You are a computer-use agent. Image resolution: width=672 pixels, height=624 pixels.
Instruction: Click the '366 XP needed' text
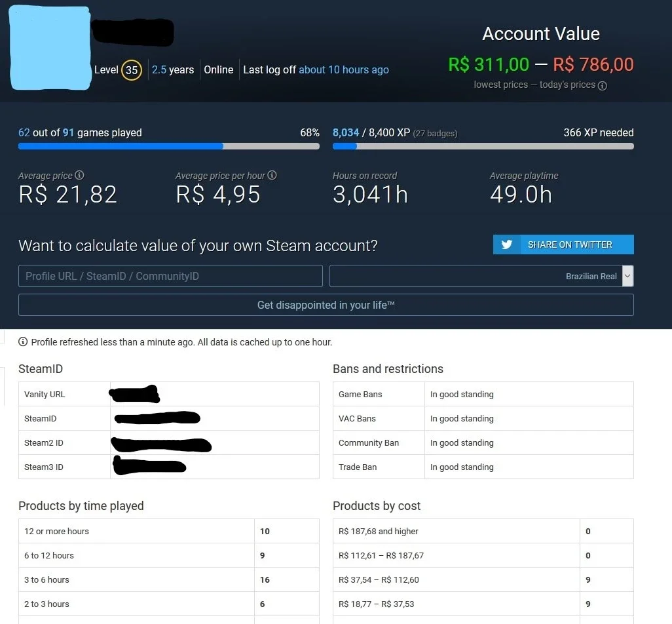[598, 132]
